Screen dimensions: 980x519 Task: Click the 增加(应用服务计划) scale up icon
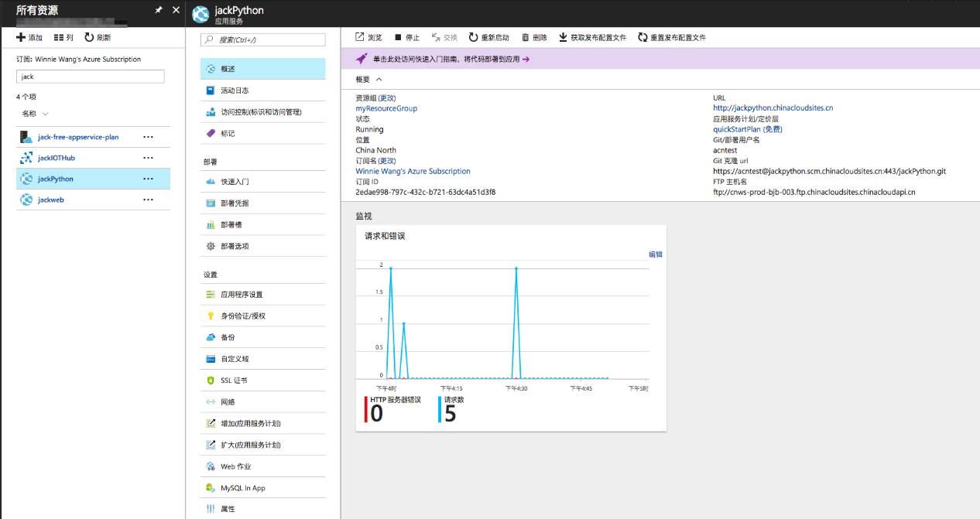211,424
